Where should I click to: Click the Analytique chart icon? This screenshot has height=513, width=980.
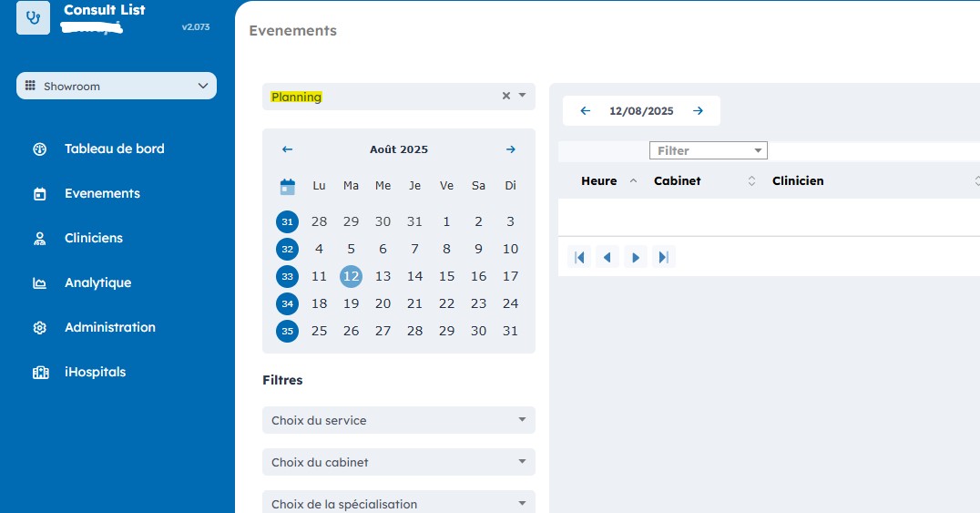[x=40, y=283]
